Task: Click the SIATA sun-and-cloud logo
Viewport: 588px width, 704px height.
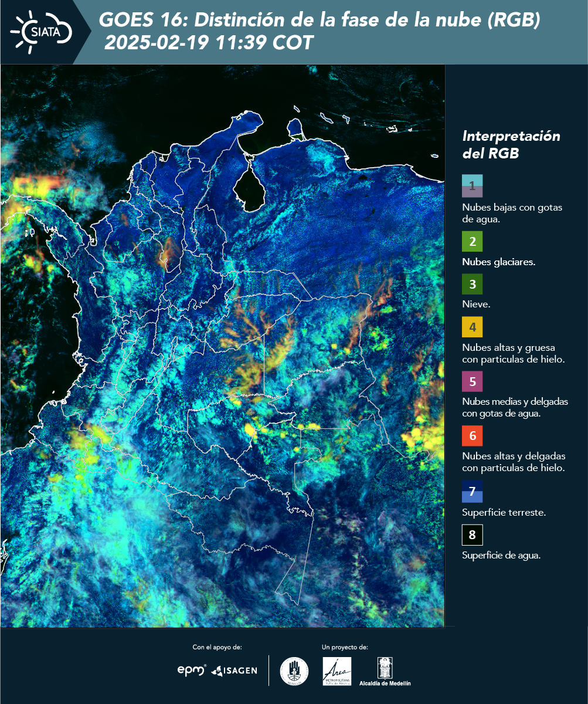Action: (x=40, y=31)
